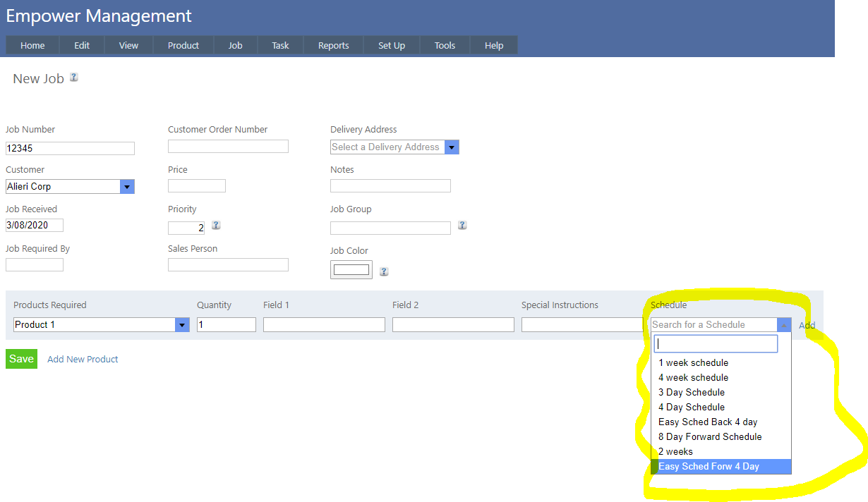Click help icon next to New Job
This screenshot has width=868, height=502.
point(73,78)
